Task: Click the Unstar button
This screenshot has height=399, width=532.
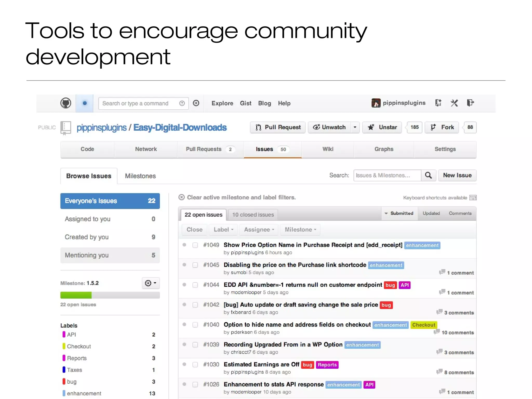Action: [382, 127]
